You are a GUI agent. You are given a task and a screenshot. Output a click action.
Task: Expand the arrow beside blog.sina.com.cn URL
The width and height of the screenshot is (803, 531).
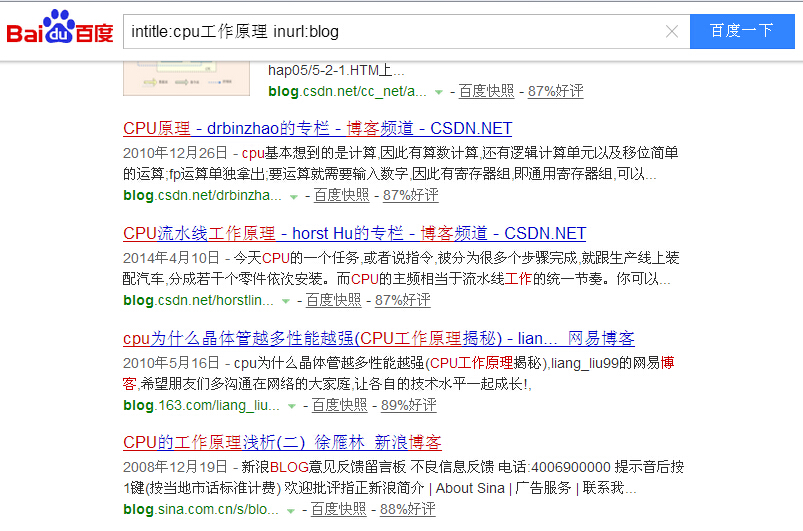pyautogui.click(x=290, y=510)
